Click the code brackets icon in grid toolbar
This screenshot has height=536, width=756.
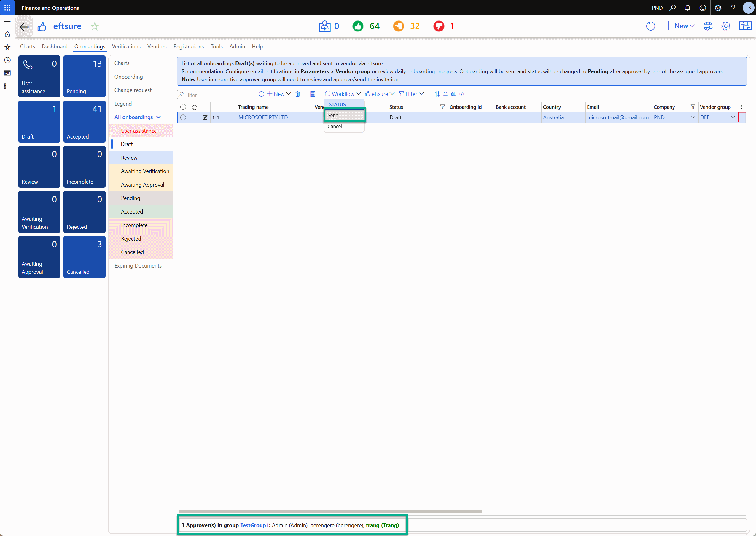[462, 94]
